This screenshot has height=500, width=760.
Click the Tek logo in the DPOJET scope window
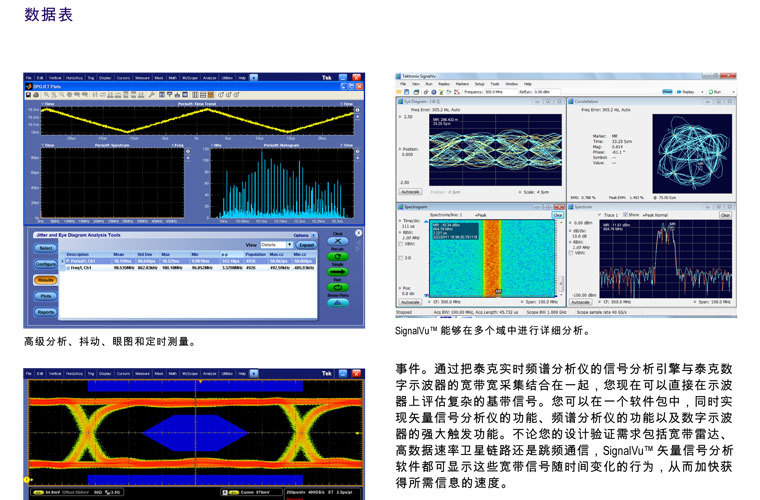(327, 78)
